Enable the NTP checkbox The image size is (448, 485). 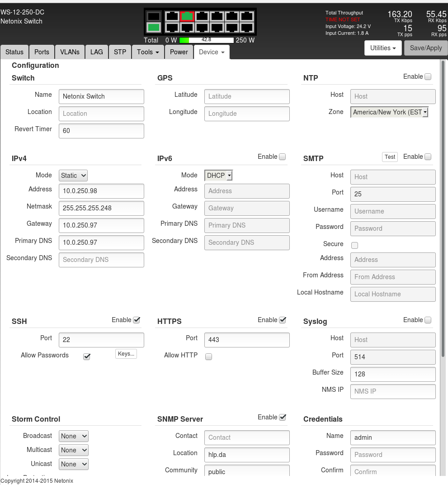(428, 77)
